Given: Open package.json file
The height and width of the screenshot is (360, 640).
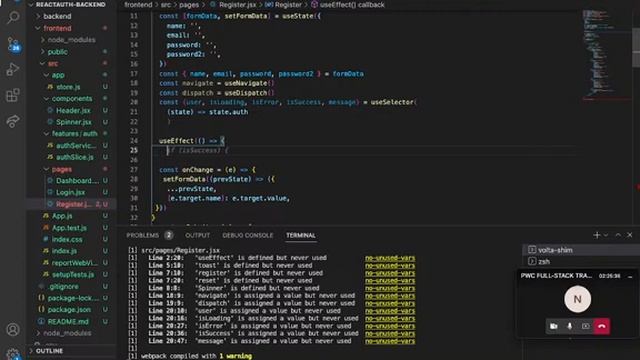Looking at the screenshot, I should coord(69,309).
